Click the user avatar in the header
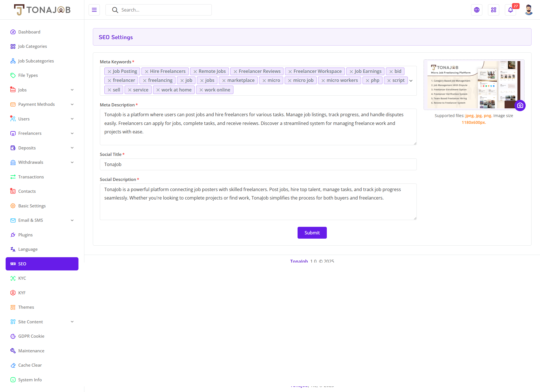540x392 pixels. point(528,10)
